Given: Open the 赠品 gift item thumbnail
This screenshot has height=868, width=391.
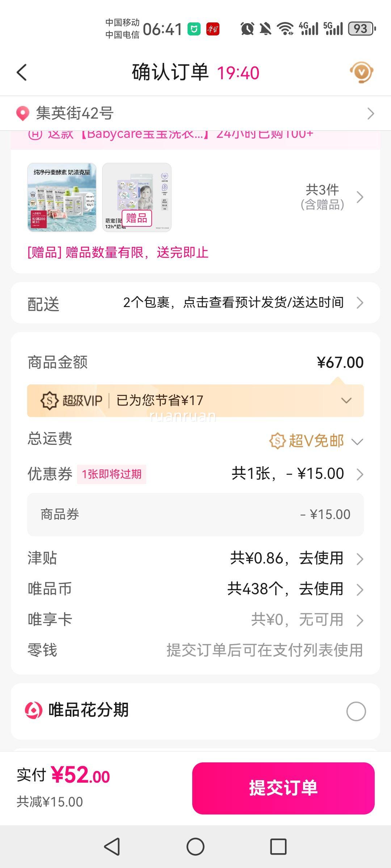Looking at the screenshot, I should (x=137, y=197).
